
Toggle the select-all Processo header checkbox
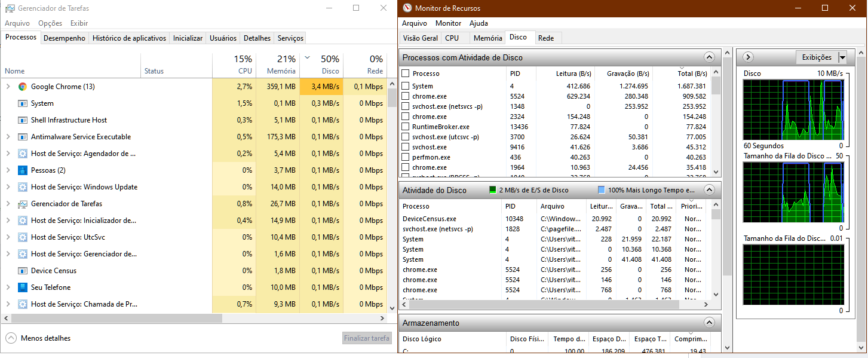[406, 74]
